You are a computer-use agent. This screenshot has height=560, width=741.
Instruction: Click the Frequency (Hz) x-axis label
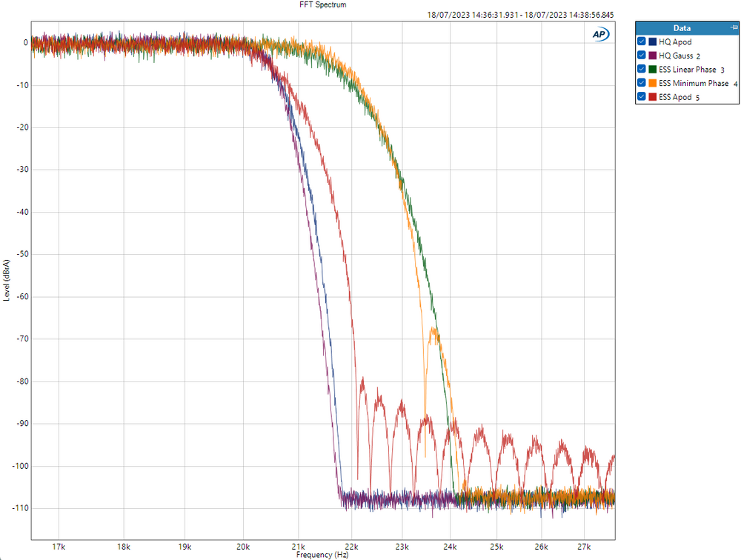[x=322, y=554]
